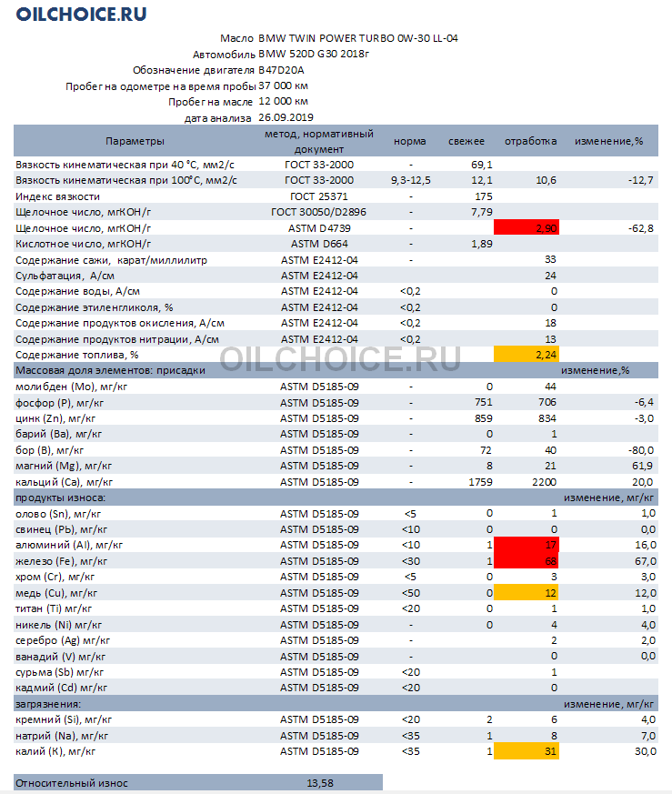Click the OILCHOICE.RU logo

click(81, 14)
